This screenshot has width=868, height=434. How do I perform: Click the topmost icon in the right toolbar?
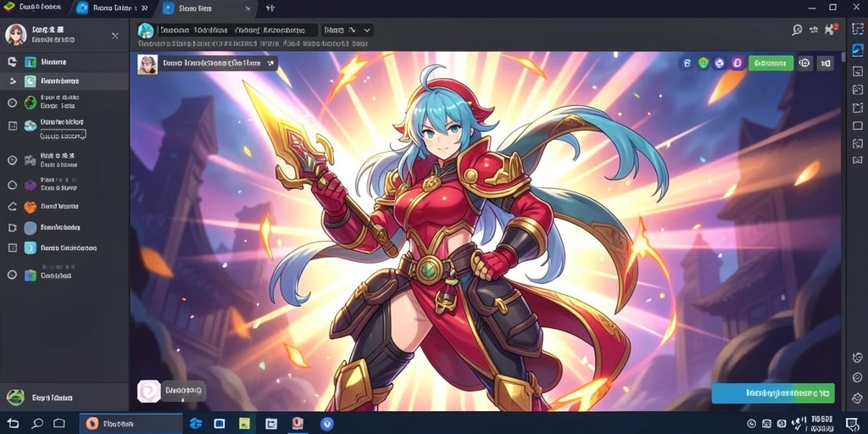pos(858,30)
